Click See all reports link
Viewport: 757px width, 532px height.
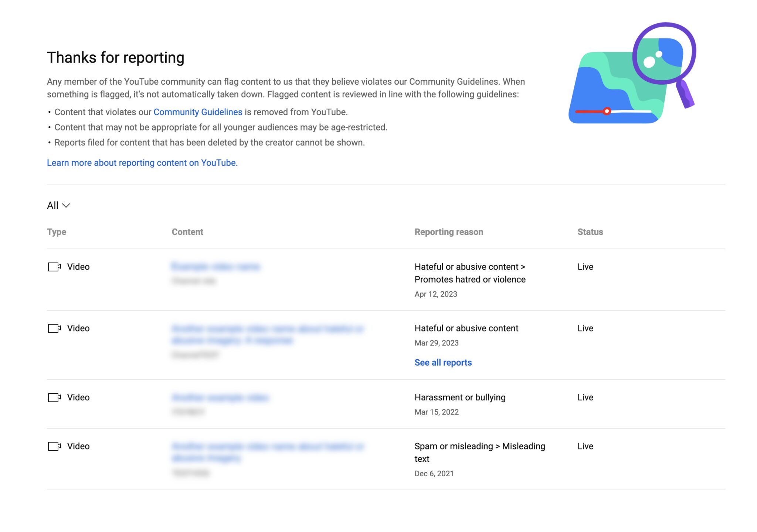(x=443, y=362)
